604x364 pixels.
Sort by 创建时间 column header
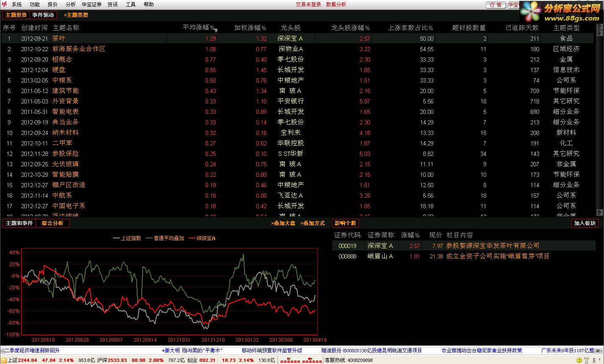coord(34,28)
